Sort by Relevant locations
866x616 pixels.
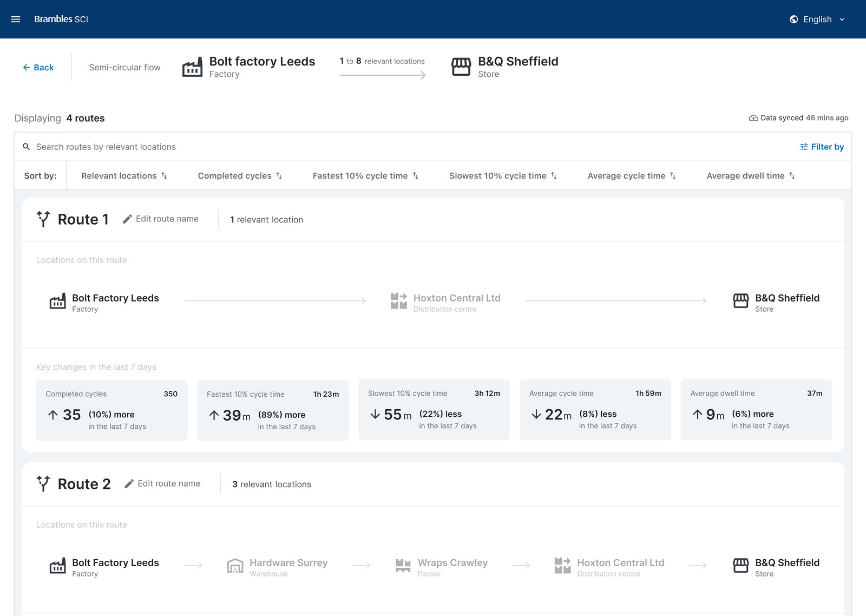pyautogui.click(x=124, y=175)
